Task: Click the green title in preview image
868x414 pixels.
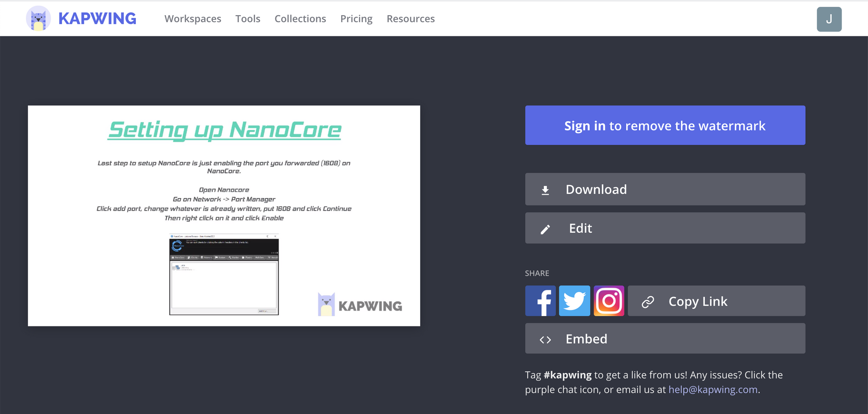Action: coord(224,130)
